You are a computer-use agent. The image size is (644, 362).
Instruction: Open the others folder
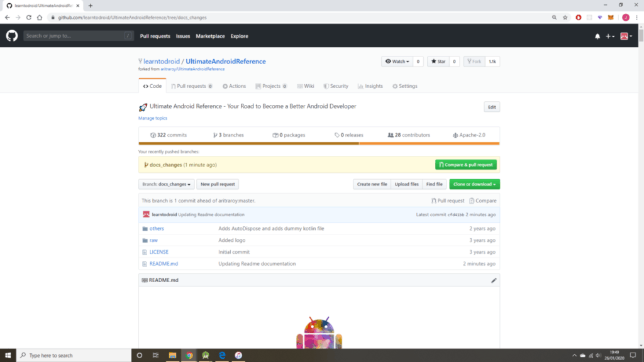pos(157,228)
